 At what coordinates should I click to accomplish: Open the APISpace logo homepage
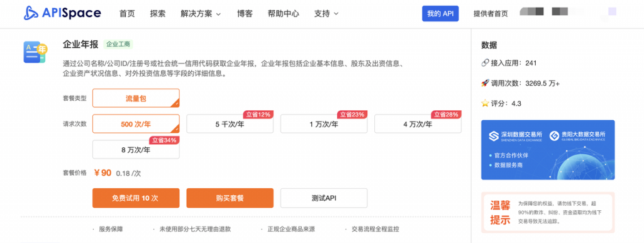(x=62, y=13)
